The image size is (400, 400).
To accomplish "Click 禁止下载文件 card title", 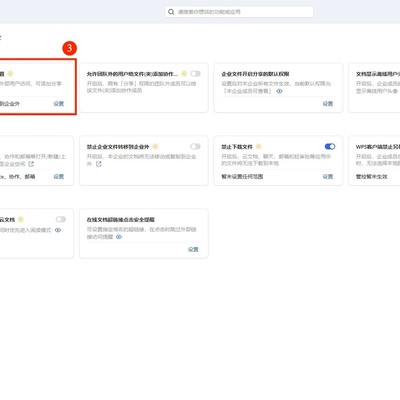I will coord(237,147).
